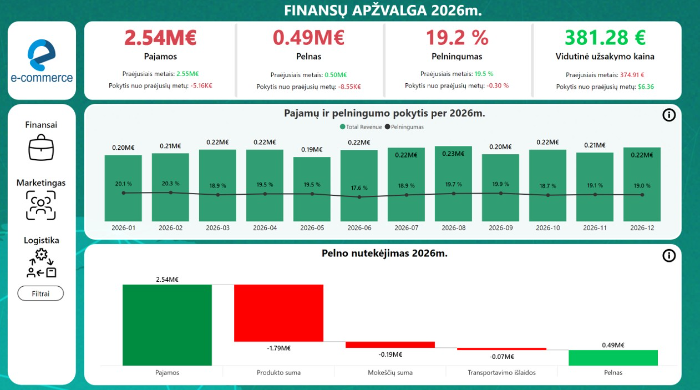Select the 2026-04 revenue bar

click(x=265, y=185)
